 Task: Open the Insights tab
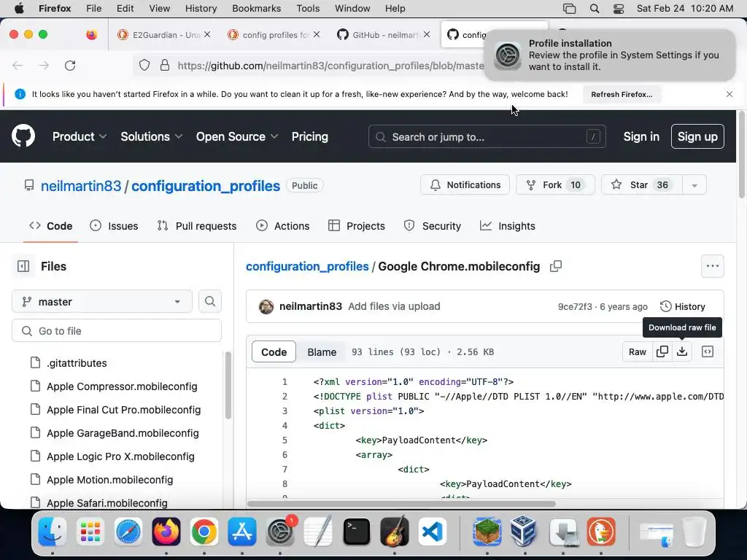coord(508,226)
